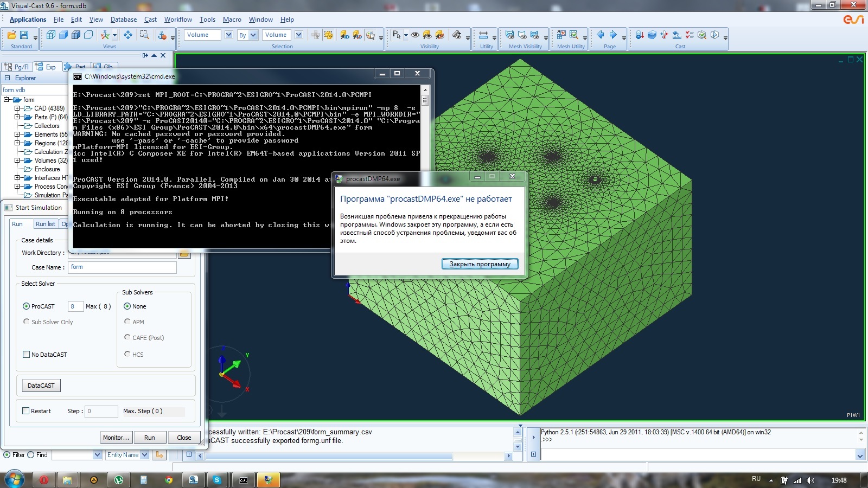
Task: Select the None sub solver radio button
Action: tap(127, 306)
